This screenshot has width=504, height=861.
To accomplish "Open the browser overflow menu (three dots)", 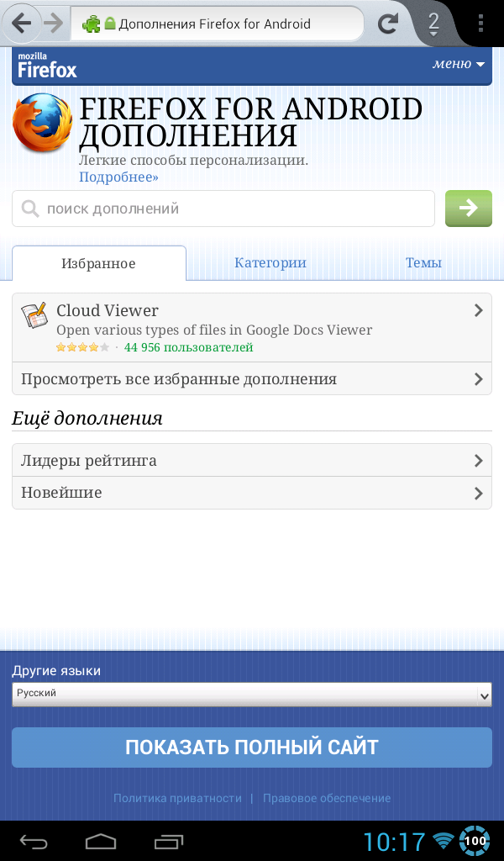I will [480, 24].
